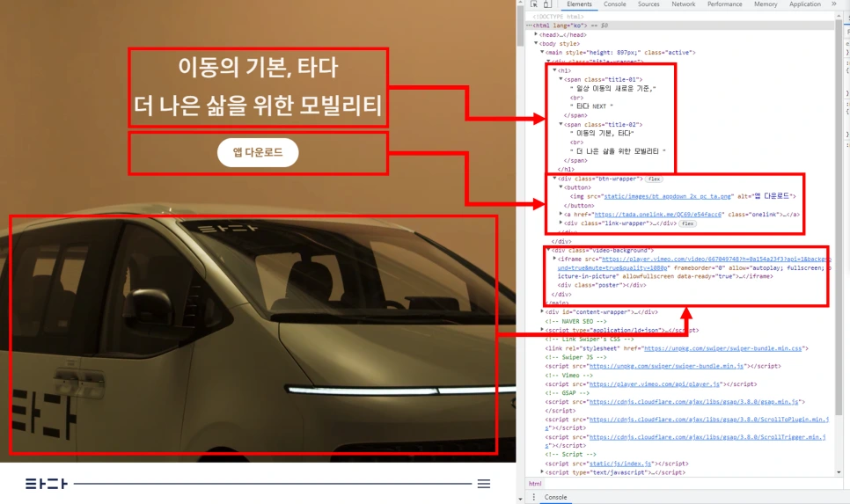Open the swiper-bundle.min.css link

722,348
